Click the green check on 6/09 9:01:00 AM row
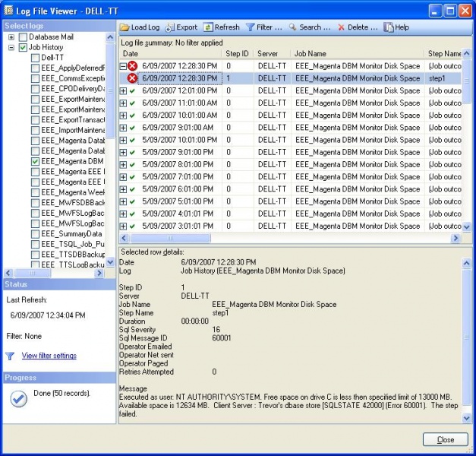The width and height of the screenshot is (476, 456). tap(132, 128)
